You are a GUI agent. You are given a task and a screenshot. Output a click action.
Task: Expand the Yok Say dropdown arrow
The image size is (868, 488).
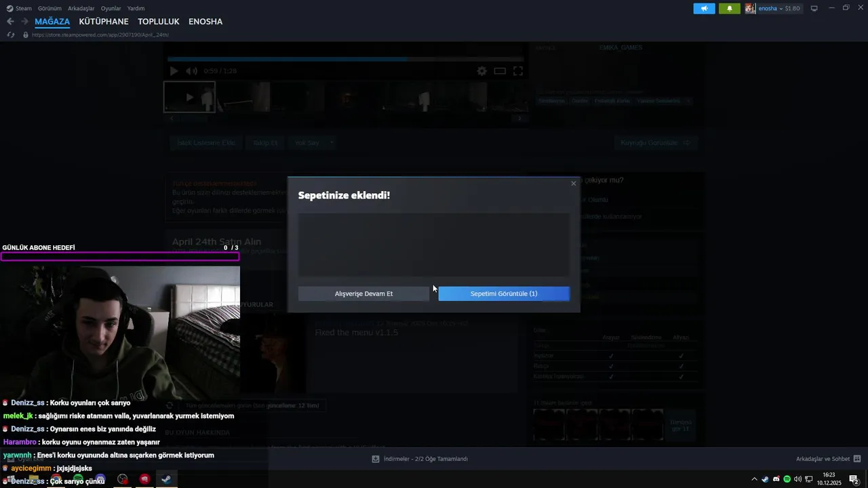(x=332, y=143)
